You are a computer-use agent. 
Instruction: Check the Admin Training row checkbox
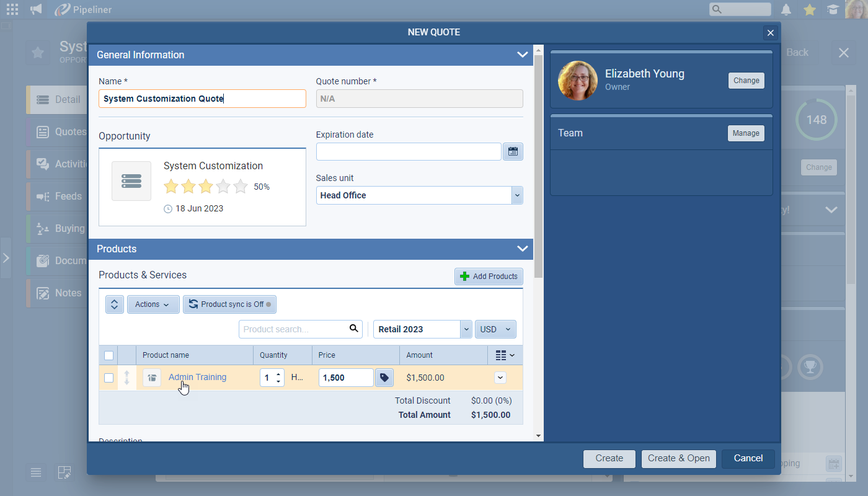pos(109,378)
